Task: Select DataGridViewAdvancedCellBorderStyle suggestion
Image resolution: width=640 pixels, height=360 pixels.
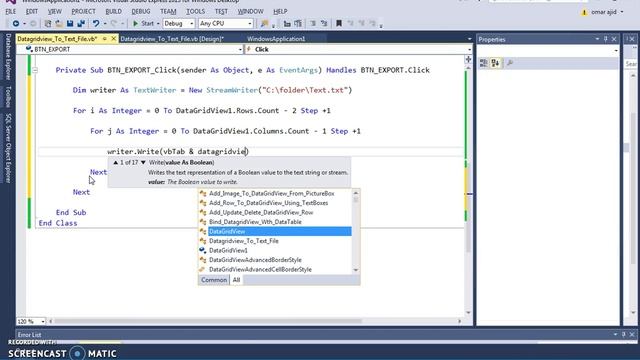Action: 260,269
